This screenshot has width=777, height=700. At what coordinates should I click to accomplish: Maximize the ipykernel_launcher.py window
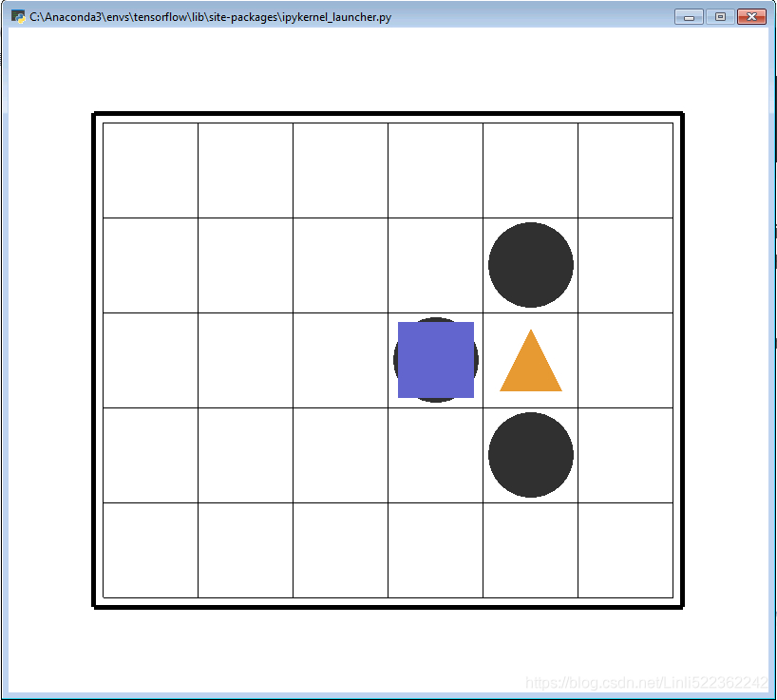720,17
